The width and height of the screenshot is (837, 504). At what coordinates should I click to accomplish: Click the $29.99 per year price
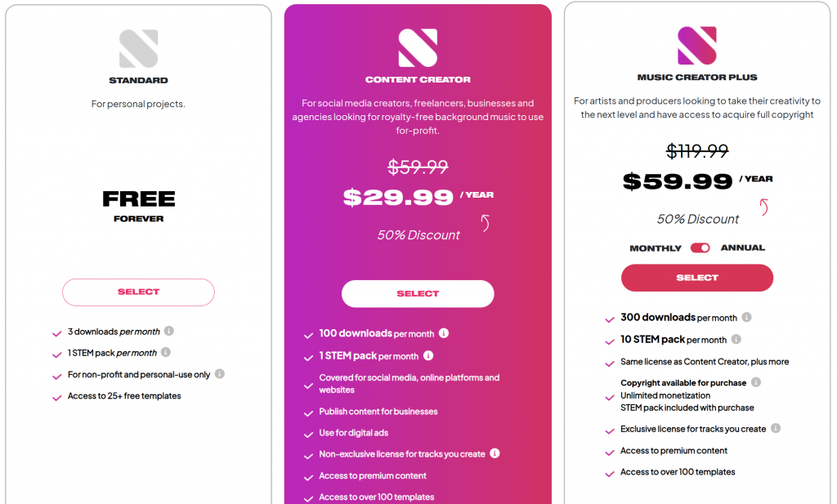(x=418, y=198)
